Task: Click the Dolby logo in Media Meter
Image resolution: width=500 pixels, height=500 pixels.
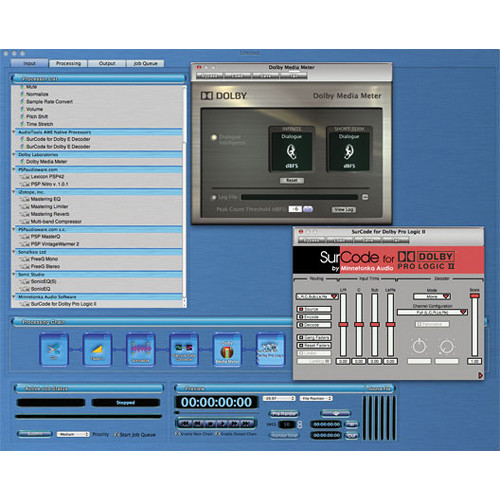Action: 224,96
